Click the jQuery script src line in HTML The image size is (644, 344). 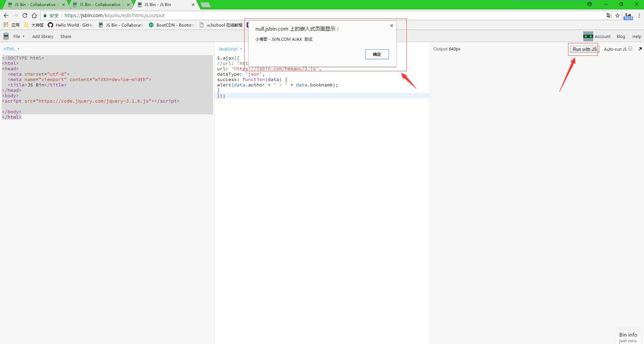[x=91, y=101]
